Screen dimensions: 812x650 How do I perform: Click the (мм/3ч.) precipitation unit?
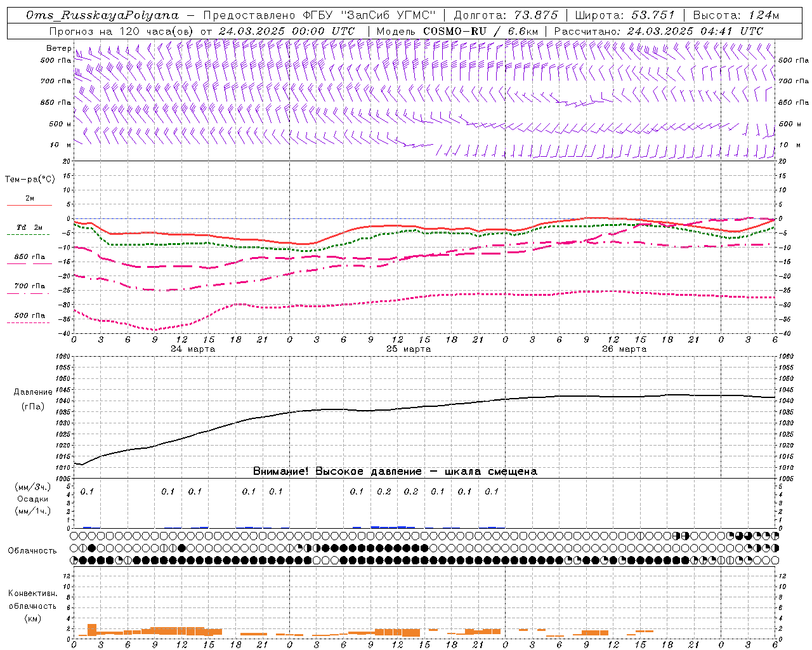click(33, 487)
